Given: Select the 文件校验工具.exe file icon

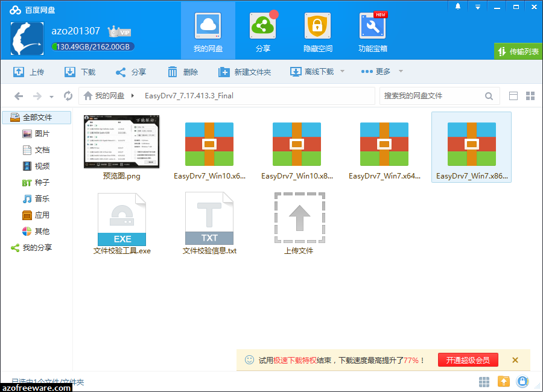Looking at the screenshot, I should [122, 219].
